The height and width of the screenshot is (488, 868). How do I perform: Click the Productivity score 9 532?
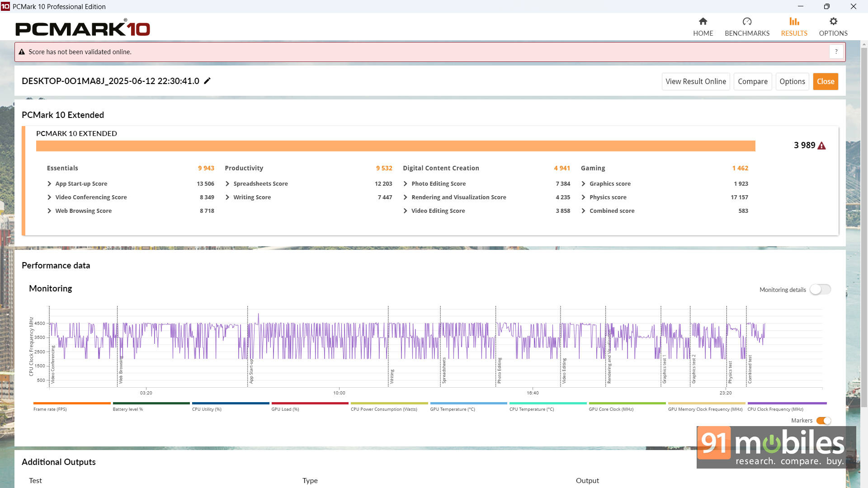coord(384,168)
